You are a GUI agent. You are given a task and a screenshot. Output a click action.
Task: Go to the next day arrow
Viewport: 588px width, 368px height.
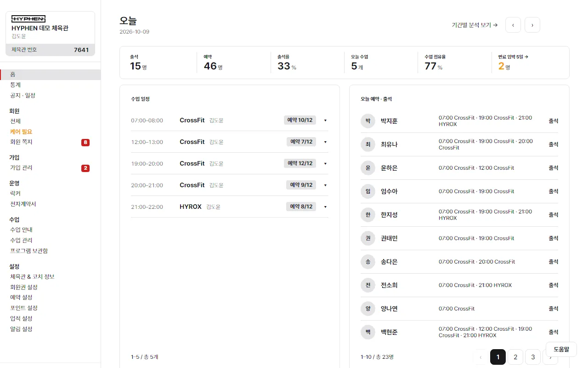coord(532,25)
